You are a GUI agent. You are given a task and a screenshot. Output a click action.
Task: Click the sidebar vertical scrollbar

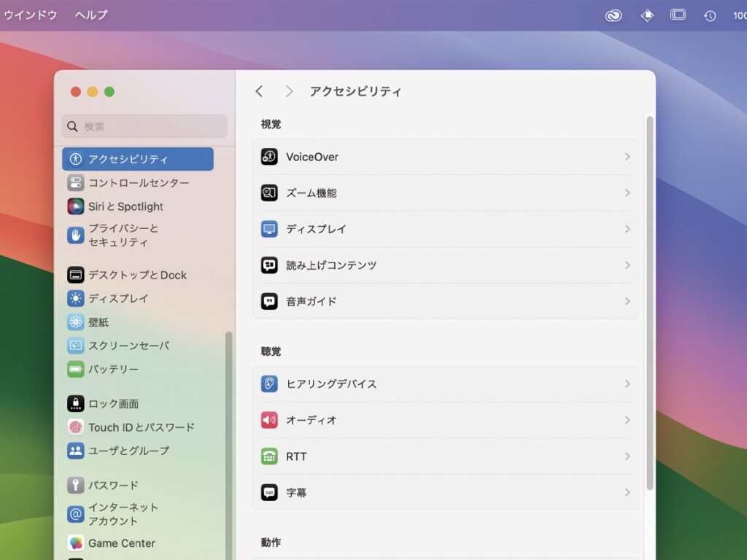[x=228, y=446]
